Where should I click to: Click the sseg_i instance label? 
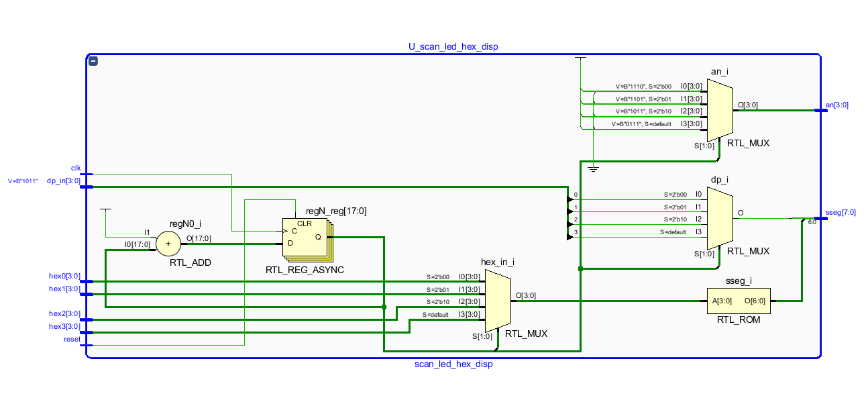point(739,281)
